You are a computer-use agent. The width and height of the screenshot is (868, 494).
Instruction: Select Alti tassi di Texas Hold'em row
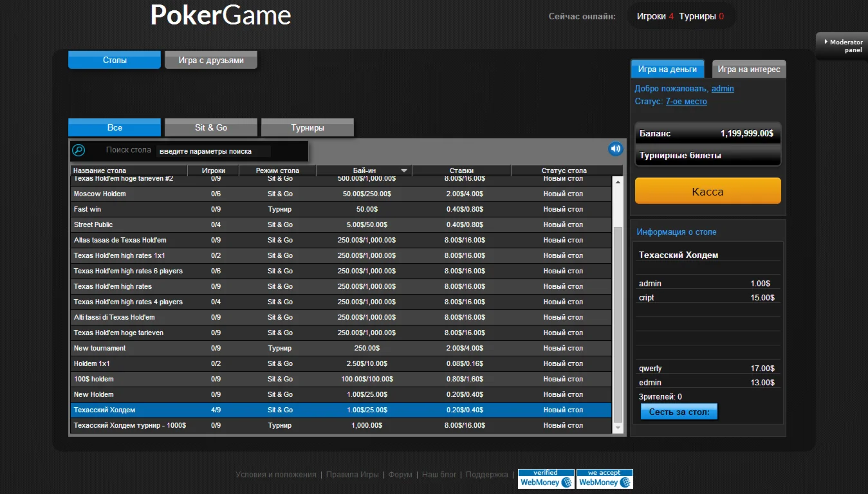pos(341,317)
